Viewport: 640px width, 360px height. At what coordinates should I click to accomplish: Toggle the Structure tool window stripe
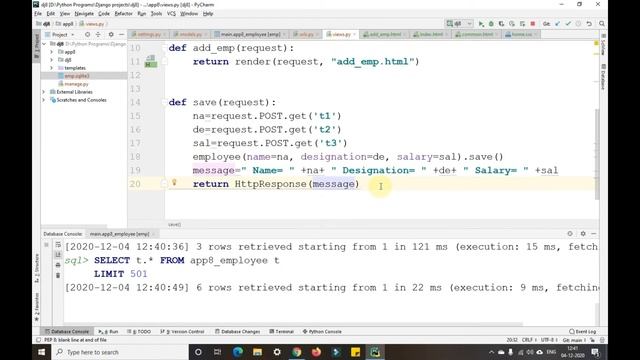tap(37, 268)
